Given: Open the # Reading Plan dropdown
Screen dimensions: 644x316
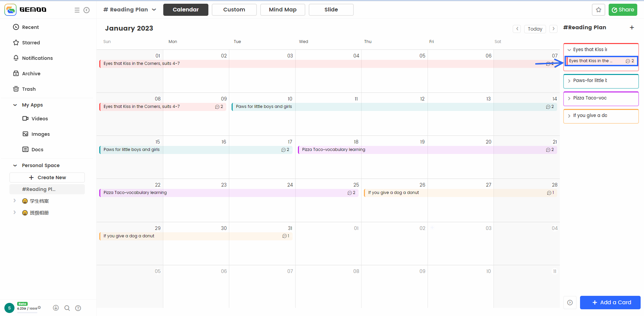Looking at the screenshot, I should click(130, 10).
